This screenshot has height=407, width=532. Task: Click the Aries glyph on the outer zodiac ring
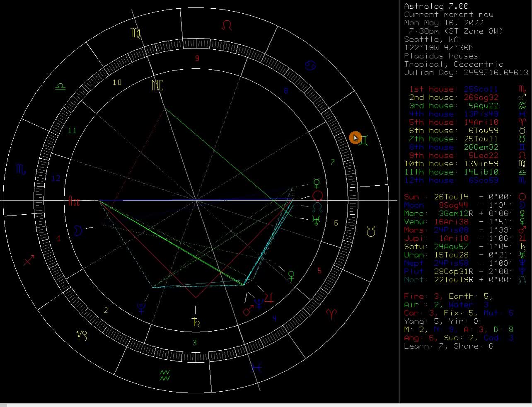[331, 314]
